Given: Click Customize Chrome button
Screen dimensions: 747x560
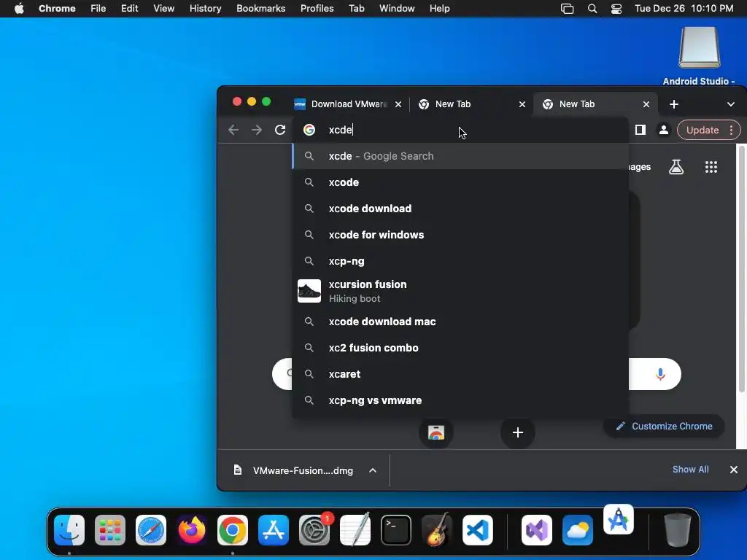Looking at the screenshot, I should tap(664, 426).
